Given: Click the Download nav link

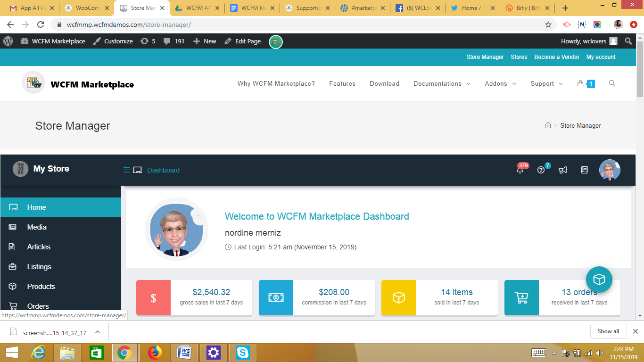Looking at the screenshot, I should click(x=384, y=83).
